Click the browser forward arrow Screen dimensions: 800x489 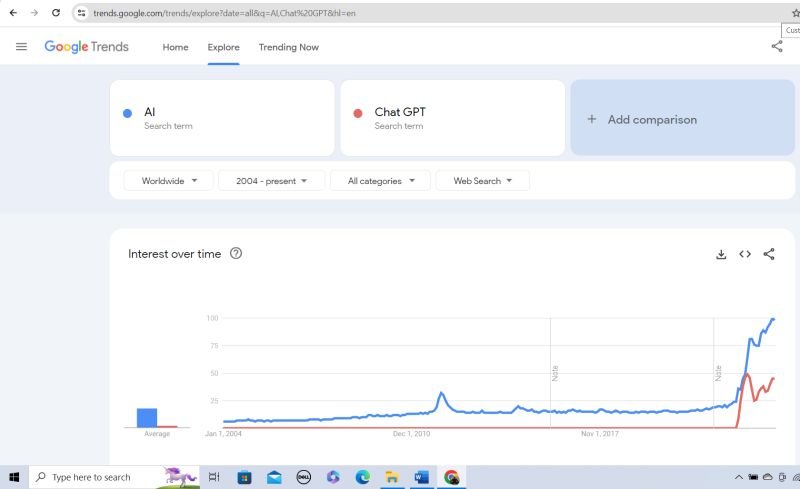point(34,13)
